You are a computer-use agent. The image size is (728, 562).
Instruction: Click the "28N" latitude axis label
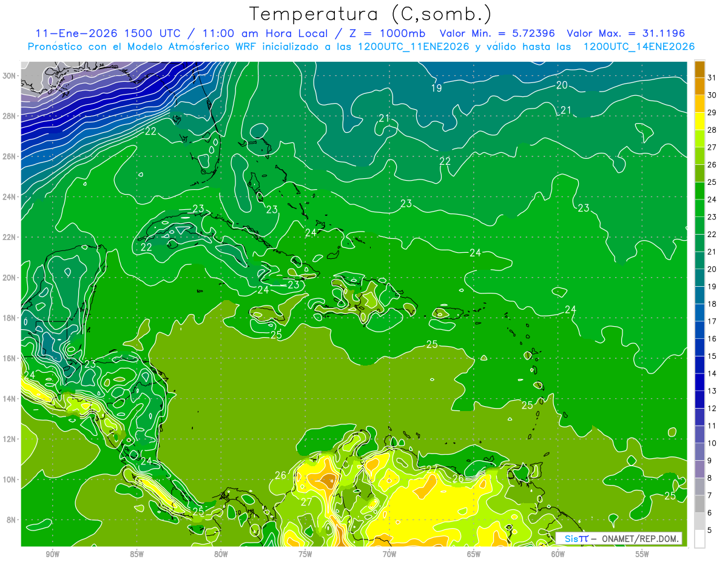tap(9, 116)
